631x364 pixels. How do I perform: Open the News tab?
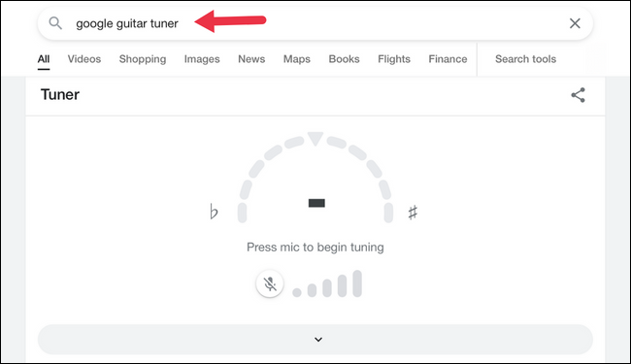coord(251,59)
